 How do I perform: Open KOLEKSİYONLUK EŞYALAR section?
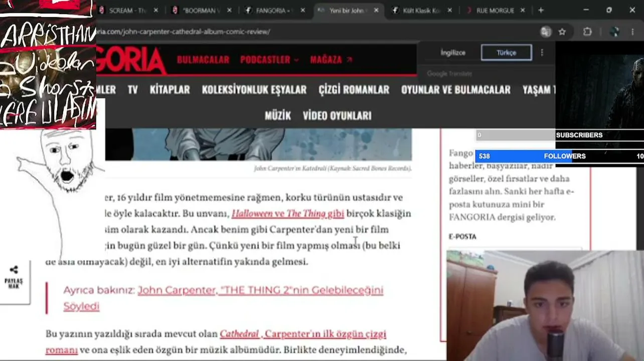click(x=254, y=90)
